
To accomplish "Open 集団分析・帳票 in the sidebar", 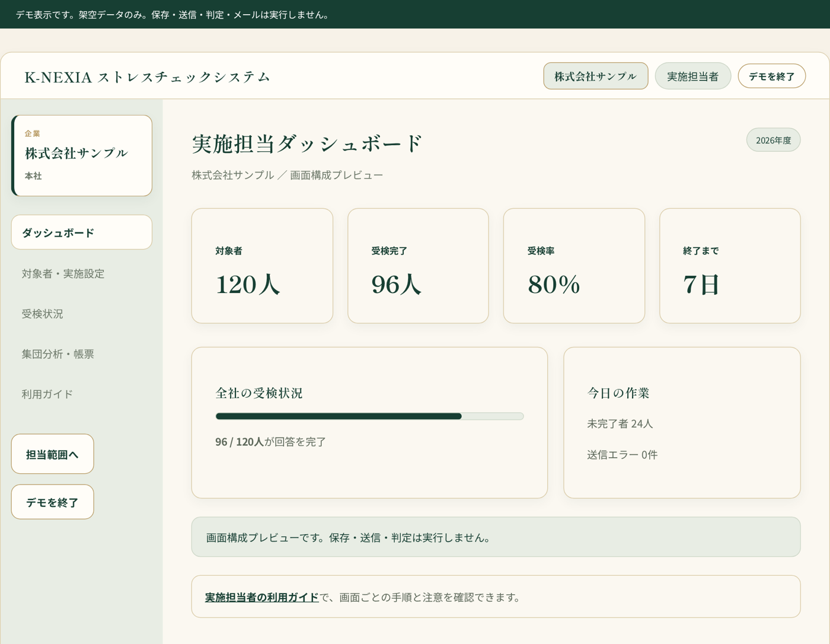I will 58,354.
